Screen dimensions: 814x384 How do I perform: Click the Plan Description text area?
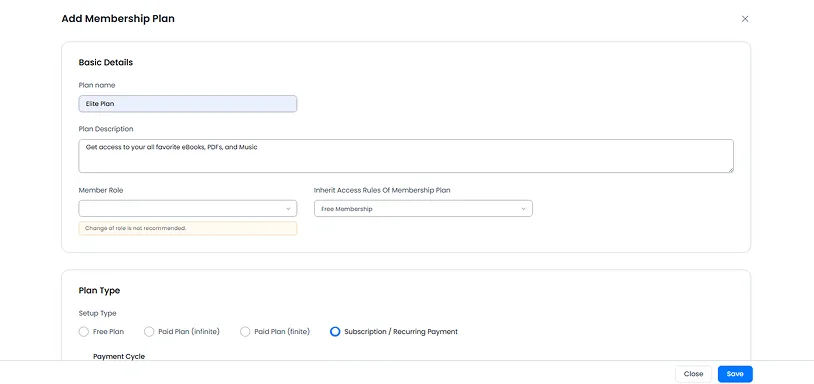click(x=406, y=156)
